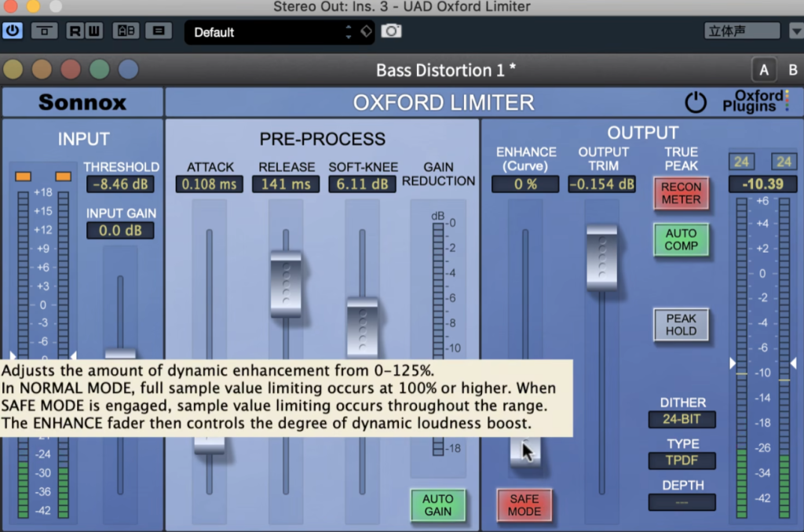Toggle the AUTO GAIN button
Image resolution: width=804 pixels, height=532 pixels.
click(x=438, y=505)
